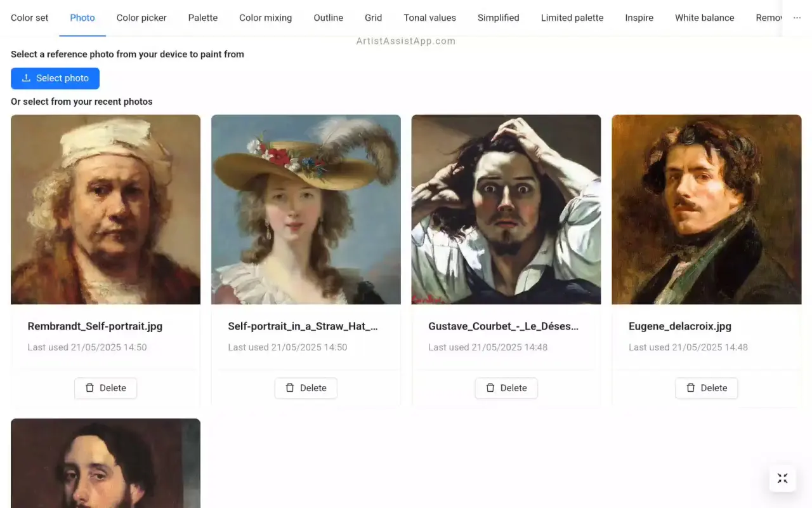Click the Select photo button
The image size is (812, 508).
(55, 78)
